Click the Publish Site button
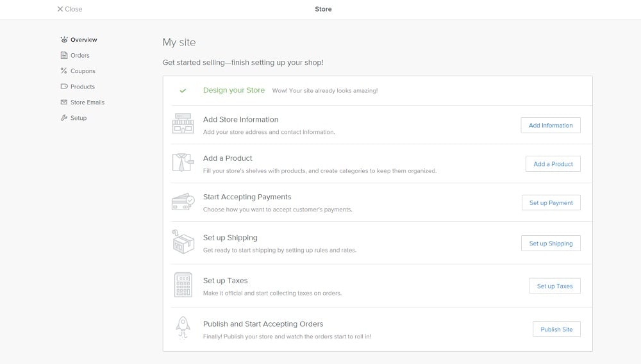 point(556,329)
